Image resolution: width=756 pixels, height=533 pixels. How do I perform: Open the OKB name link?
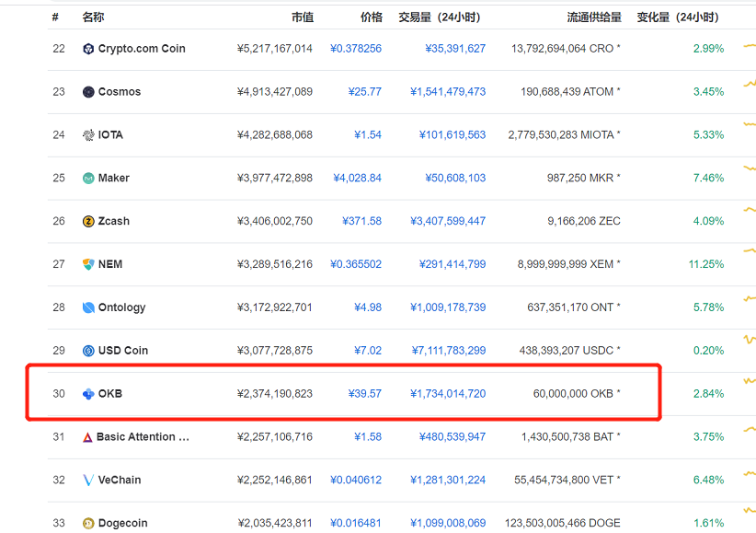(x=110, y=394)
